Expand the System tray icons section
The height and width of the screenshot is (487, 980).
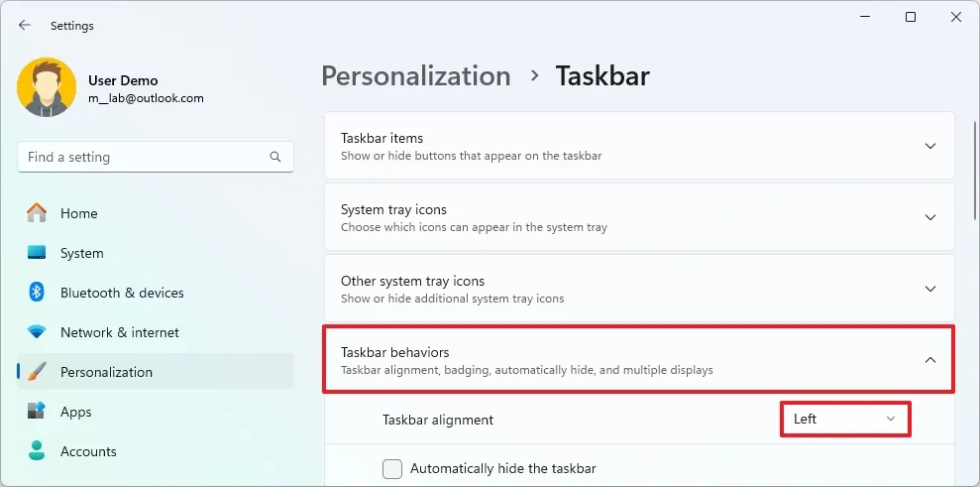[x=929, y=217]
